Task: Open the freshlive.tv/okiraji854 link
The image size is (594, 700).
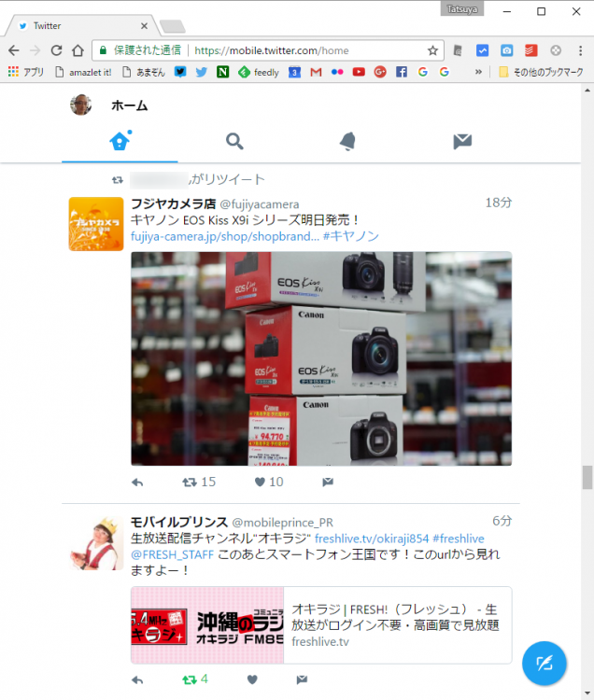Action: click(372, 539)
